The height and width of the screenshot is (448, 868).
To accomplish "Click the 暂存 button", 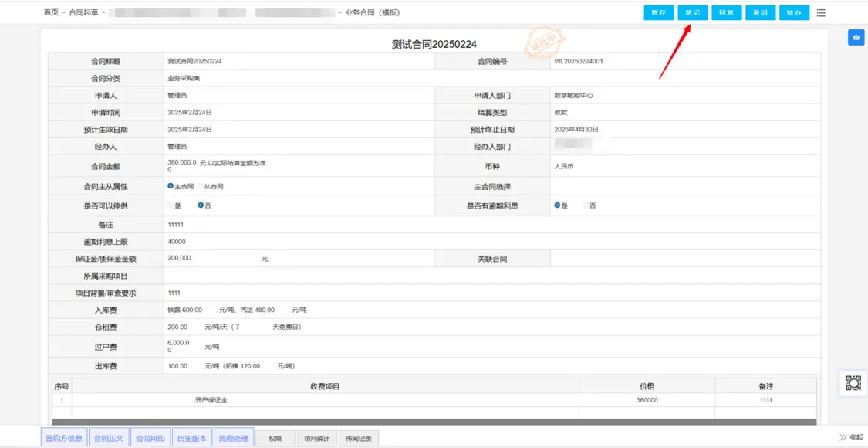I will point(659,13).
